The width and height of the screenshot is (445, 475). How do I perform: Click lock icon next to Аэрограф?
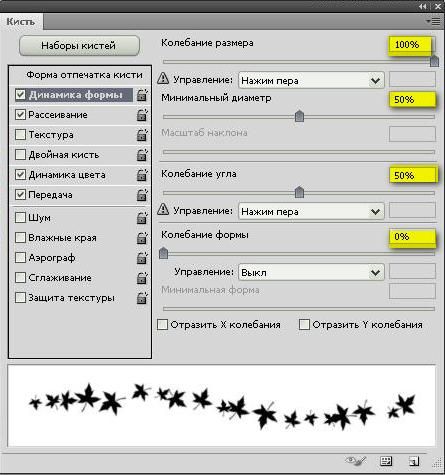pos(142,258)
